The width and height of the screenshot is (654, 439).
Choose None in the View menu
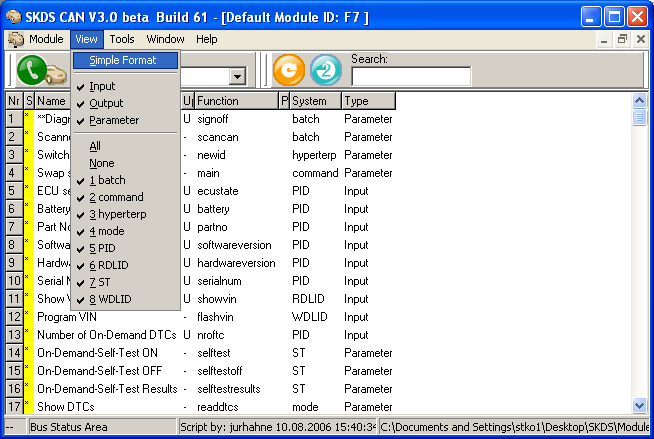coord(101,163)
